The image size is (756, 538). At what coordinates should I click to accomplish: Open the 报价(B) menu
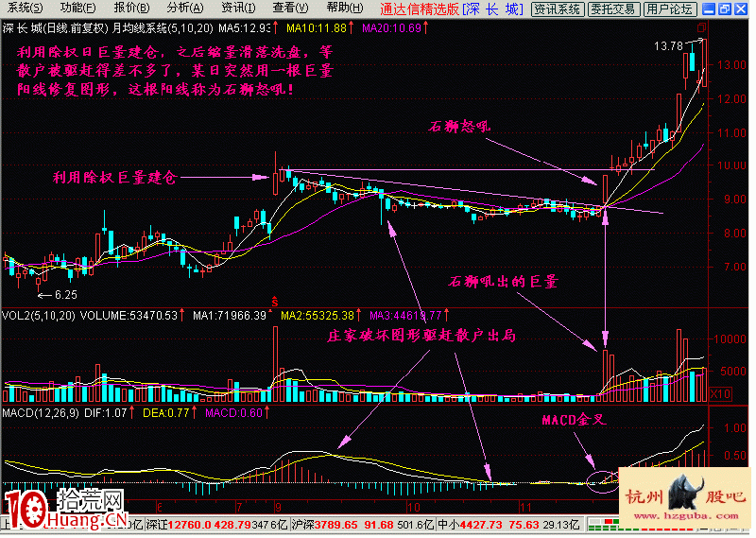pos(131,9)
